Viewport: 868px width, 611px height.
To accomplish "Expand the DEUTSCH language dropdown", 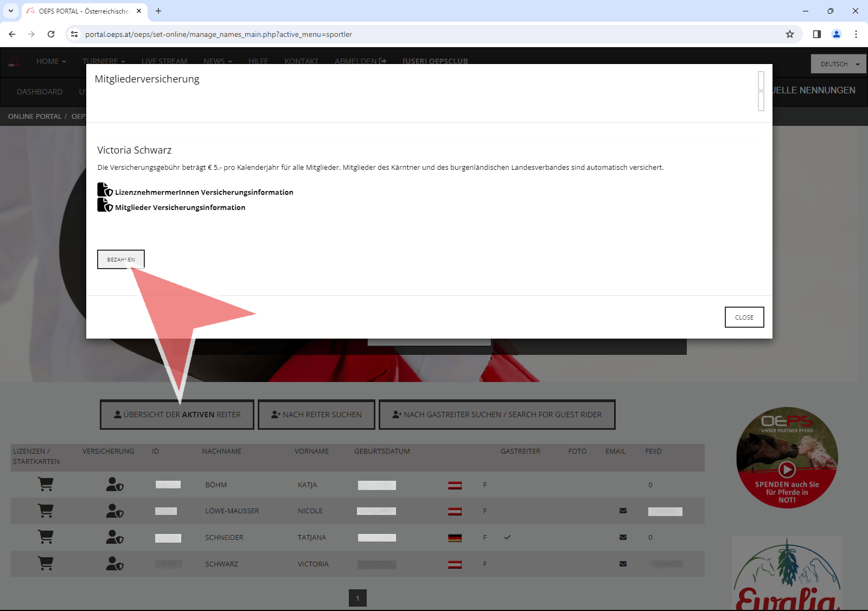I will [838, 64].
